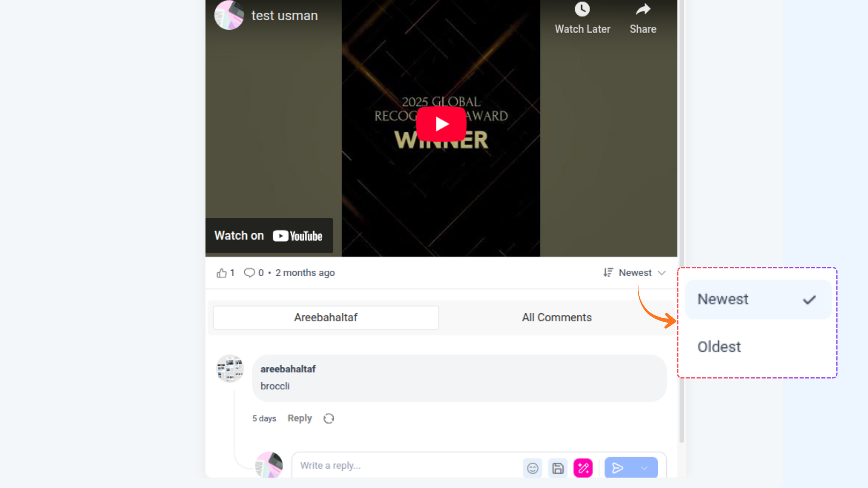The height and width of the screenshot is (488, 868).
Task: Expand the send options chevron
Action: coord(645,468)
